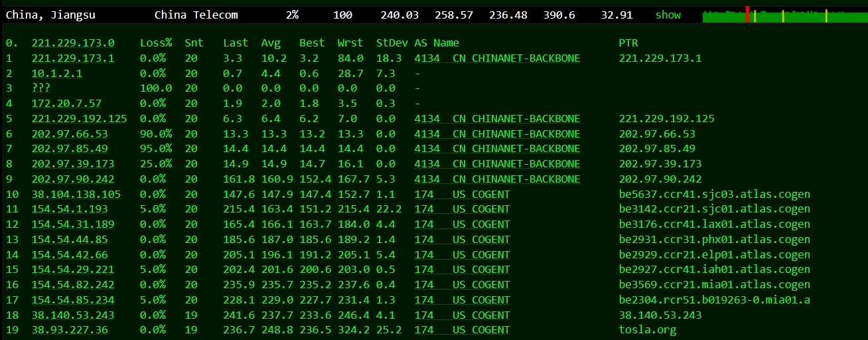Screen dimensions: 868x340
Task: Select the '???' unknown hop 3 entry
Action: coord(41,88)
